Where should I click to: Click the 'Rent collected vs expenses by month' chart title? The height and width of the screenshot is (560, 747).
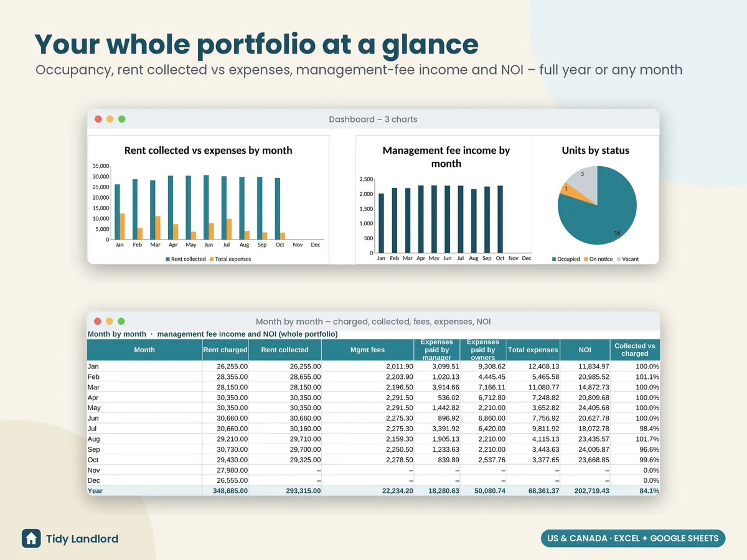click(x=208, y=150)
